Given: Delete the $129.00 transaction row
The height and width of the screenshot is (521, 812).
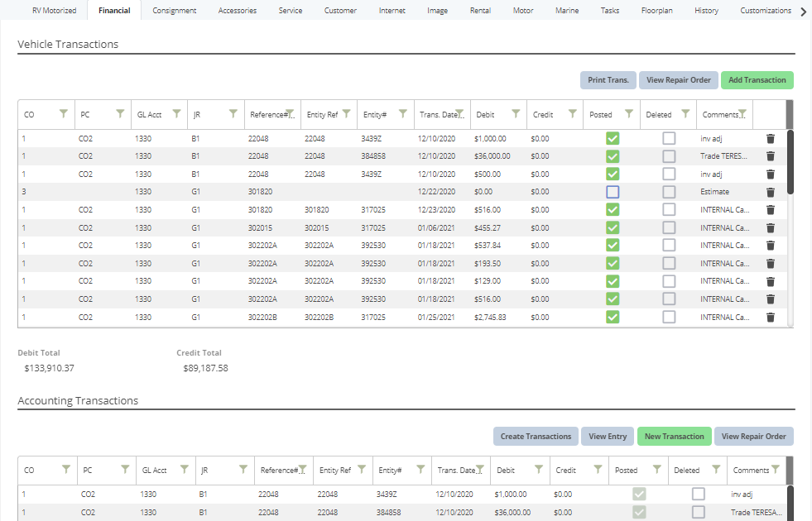Looking at the screenshot, I should pos(770,281).
